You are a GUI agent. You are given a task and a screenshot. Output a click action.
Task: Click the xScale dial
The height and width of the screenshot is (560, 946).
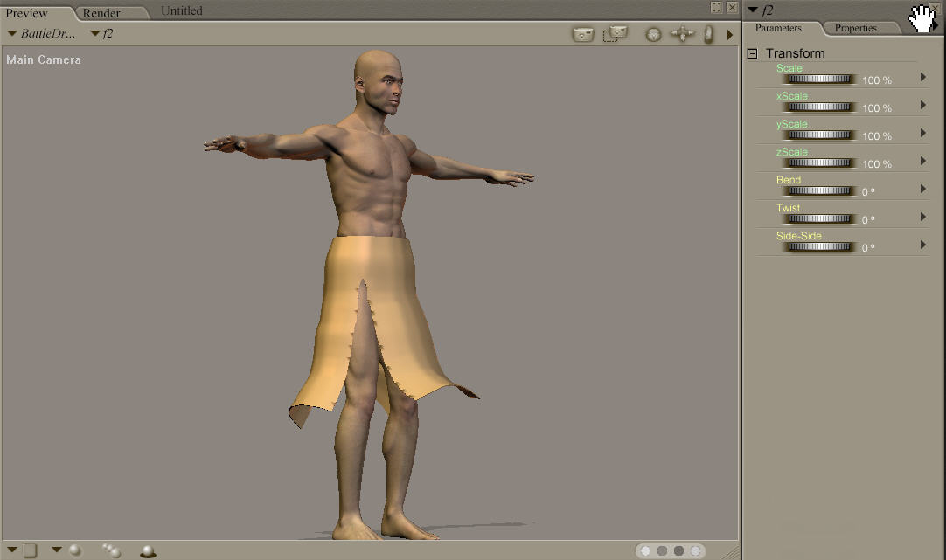(x=819, y=107)
